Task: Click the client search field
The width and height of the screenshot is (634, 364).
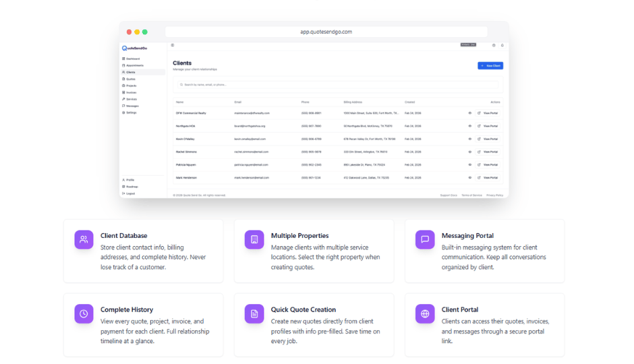Action: 338,85
